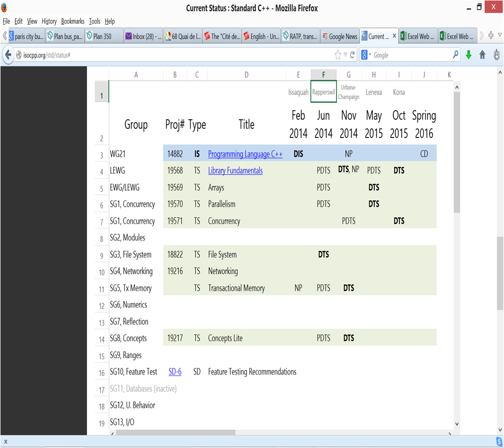504x448 pixels.
Task: Open the Help menu
Action: pos(110,21)
